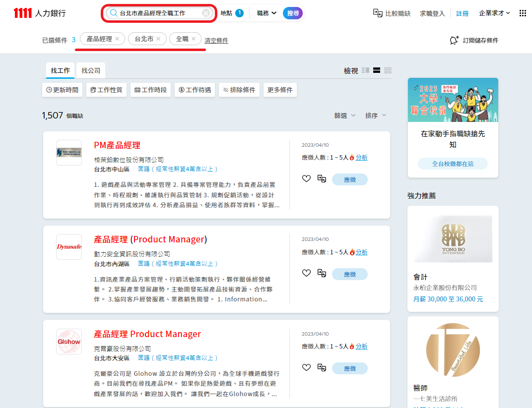
Task: Toggle the heart to save the PM產品經理 job
Action: [306, 178]
